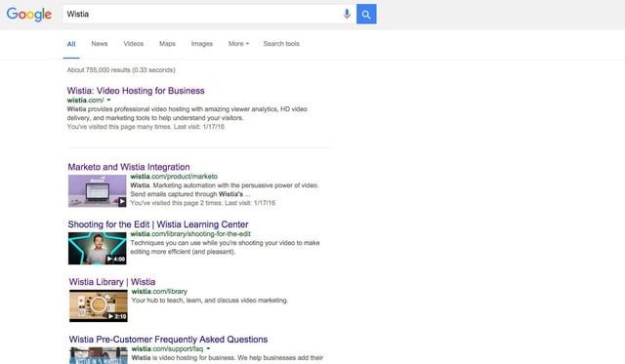This screenshot has width=625, height=364.
Task: Open the Images tab
Action: pyautogui.click(x=202, y=44)
